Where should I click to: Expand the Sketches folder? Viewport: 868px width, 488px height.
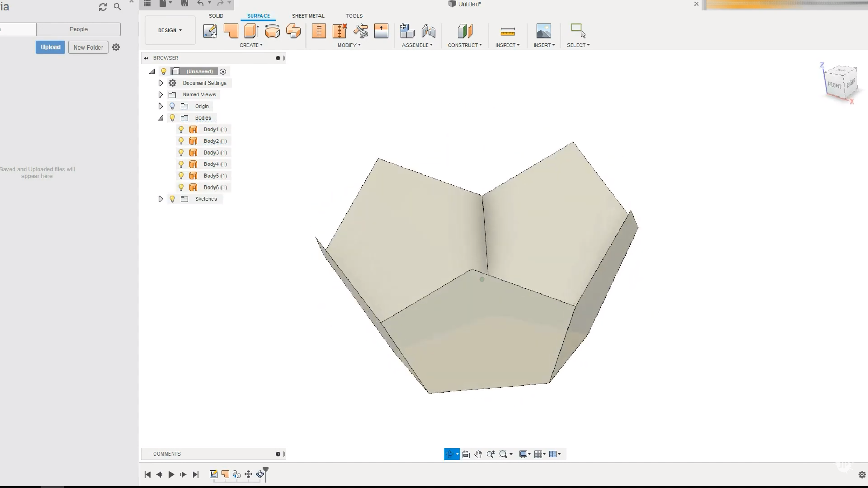[160, 199]
